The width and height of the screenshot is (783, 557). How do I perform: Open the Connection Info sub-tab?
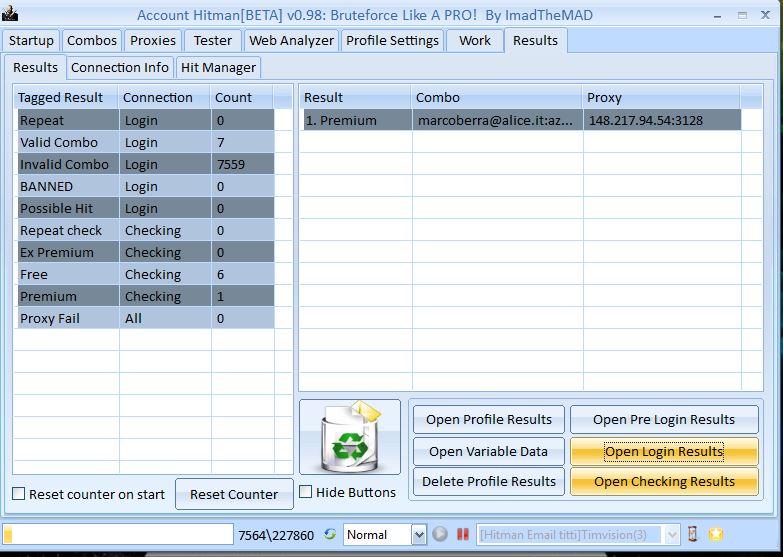pos(120,67)
